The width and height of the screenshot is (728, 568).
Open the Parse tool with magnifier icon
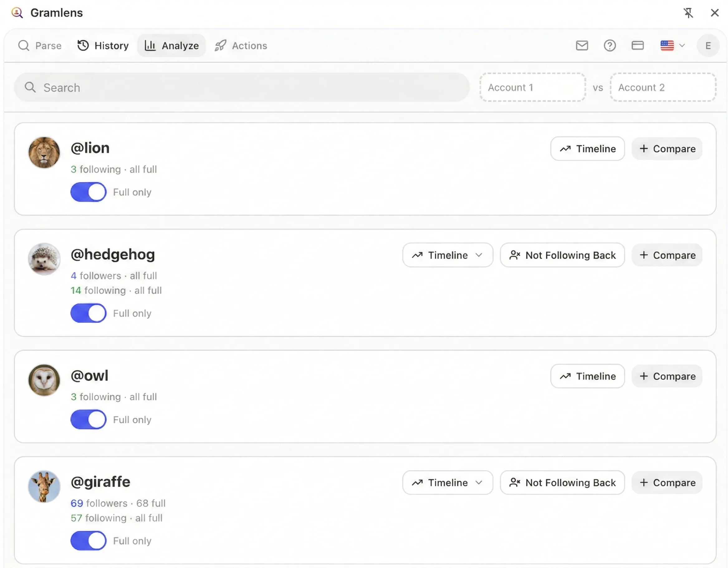[23, 46]
